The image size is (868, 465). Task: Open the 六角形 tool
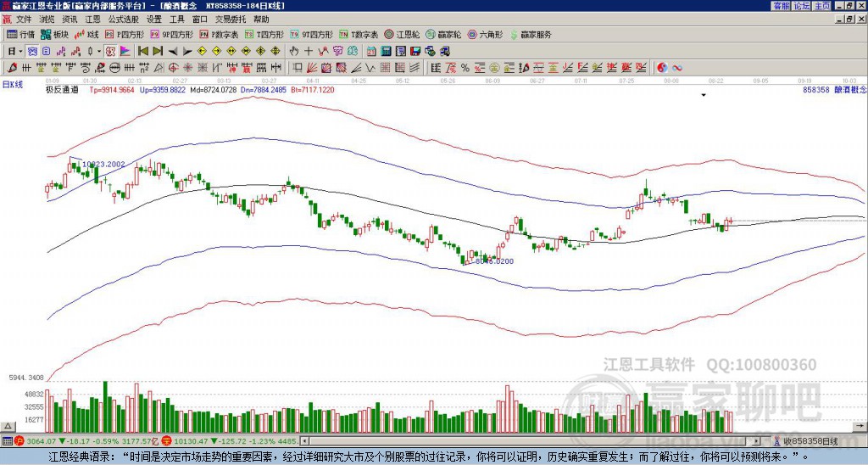click(485, 34)
